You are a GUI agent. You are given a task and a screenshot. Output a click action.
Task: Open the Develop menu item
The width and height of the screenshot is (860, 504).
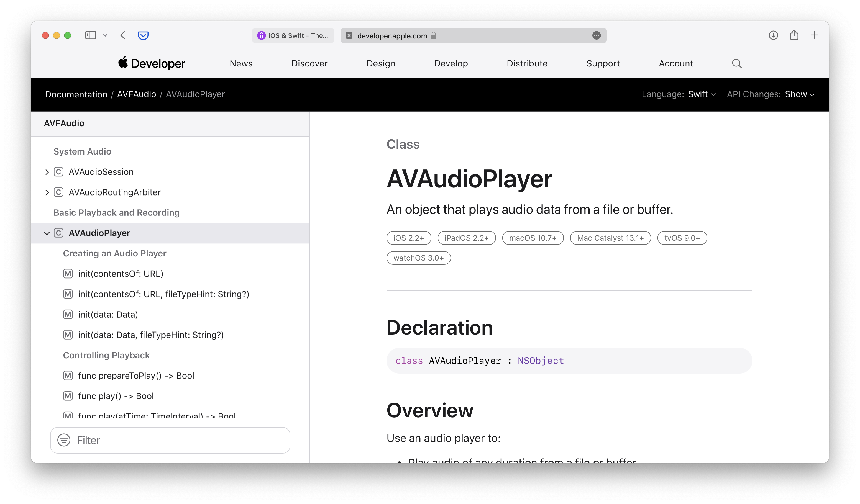tap(451, 63)
